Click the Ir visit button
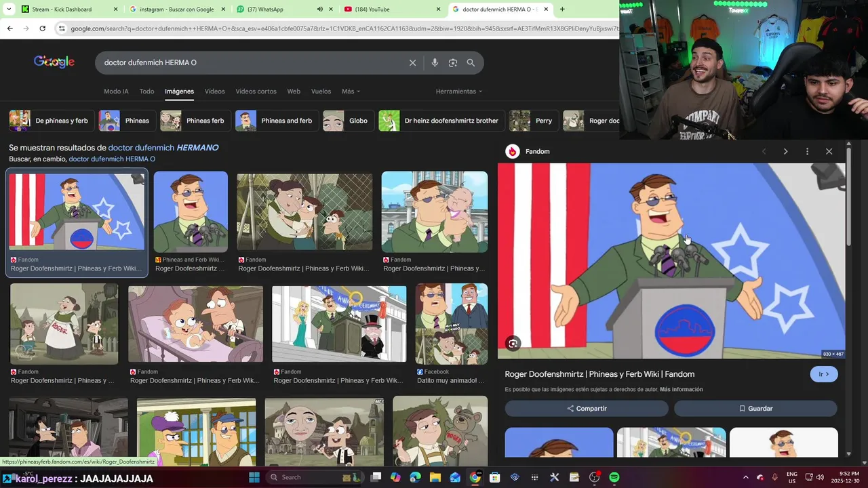The image size is (868, 488). (x=824, y=374)
